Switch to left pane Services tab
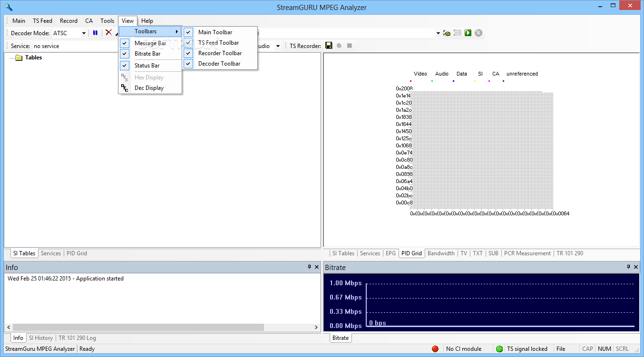Viewport: 644px width, 357px height. pyautogui.click(x=51, y=253)
